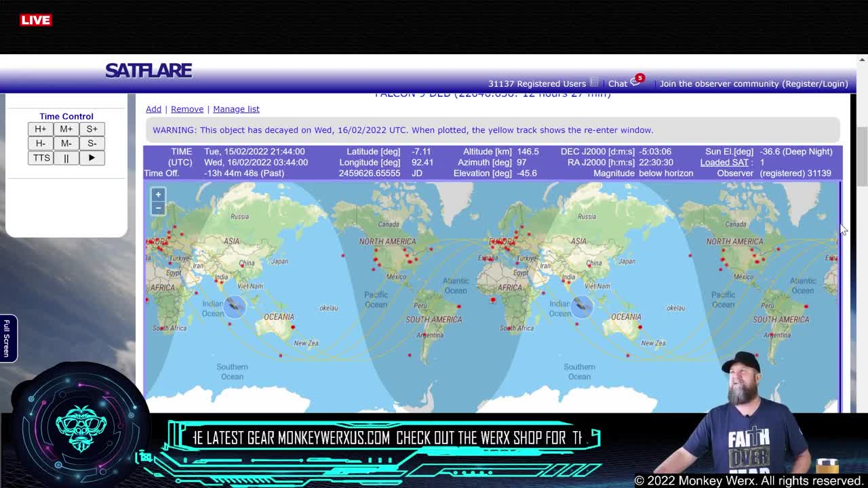The image size is (868, 488).
Task: Click the offset '-13h 44m 48s (Past)'
Action: click(x=243, y=173)
